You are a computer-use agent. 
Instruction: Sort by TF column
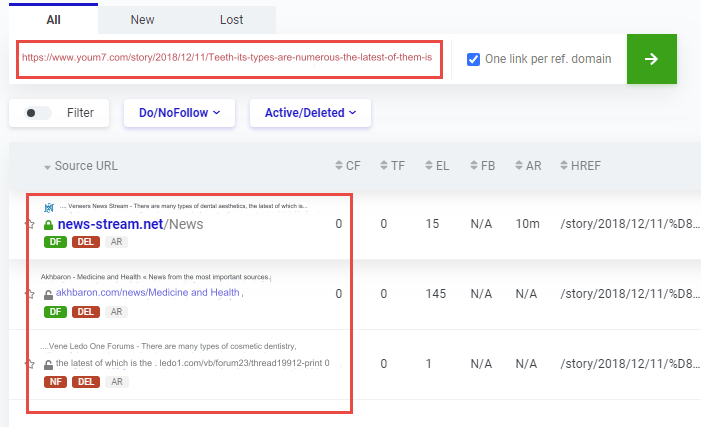[393, 166]
